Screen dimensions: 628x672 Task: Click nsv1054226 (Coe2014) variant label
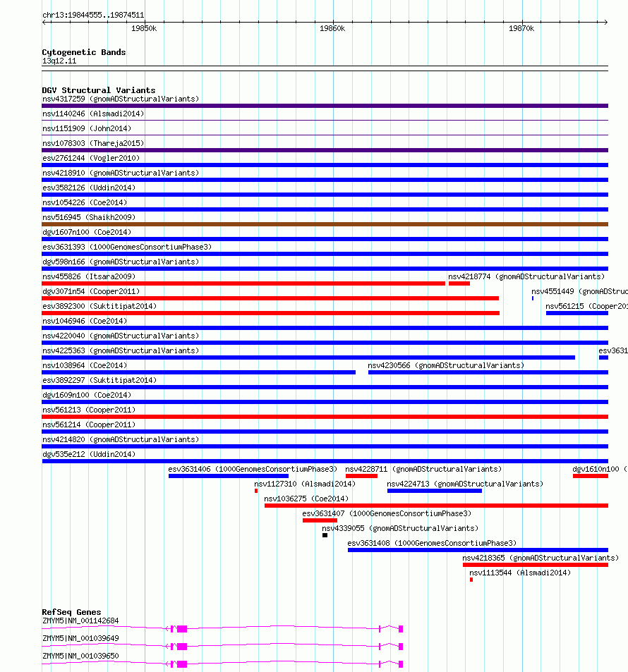85,202
